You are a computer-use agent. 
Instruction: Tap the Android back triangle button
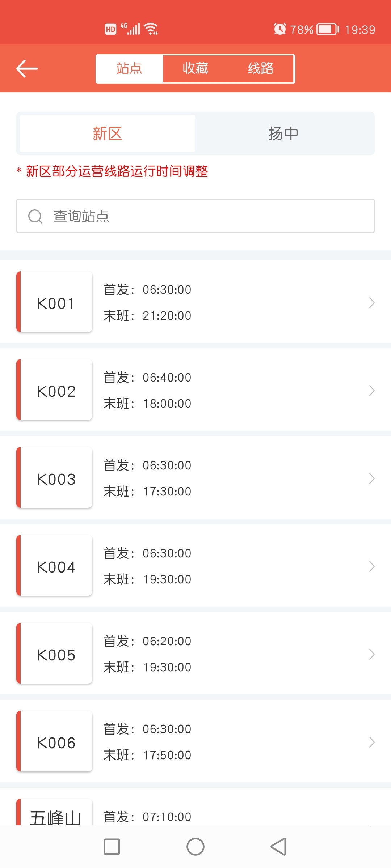tap(278, 847)
